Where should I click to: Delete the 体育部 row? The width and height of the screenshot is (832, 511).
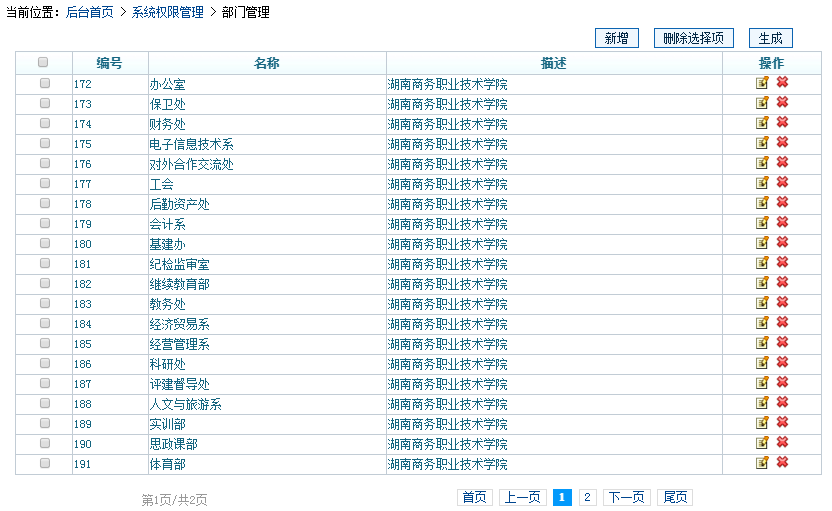coord(782,463)
